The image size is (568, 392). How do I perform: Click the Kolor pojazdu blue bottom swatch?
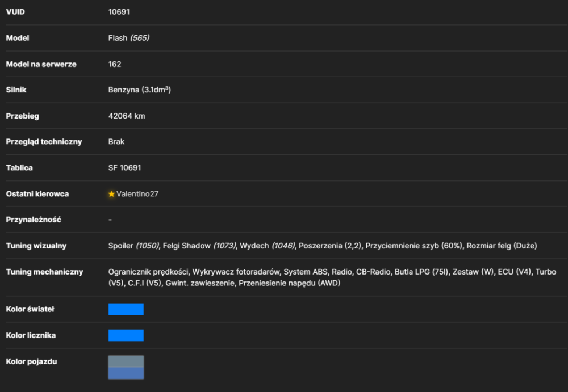126,373
